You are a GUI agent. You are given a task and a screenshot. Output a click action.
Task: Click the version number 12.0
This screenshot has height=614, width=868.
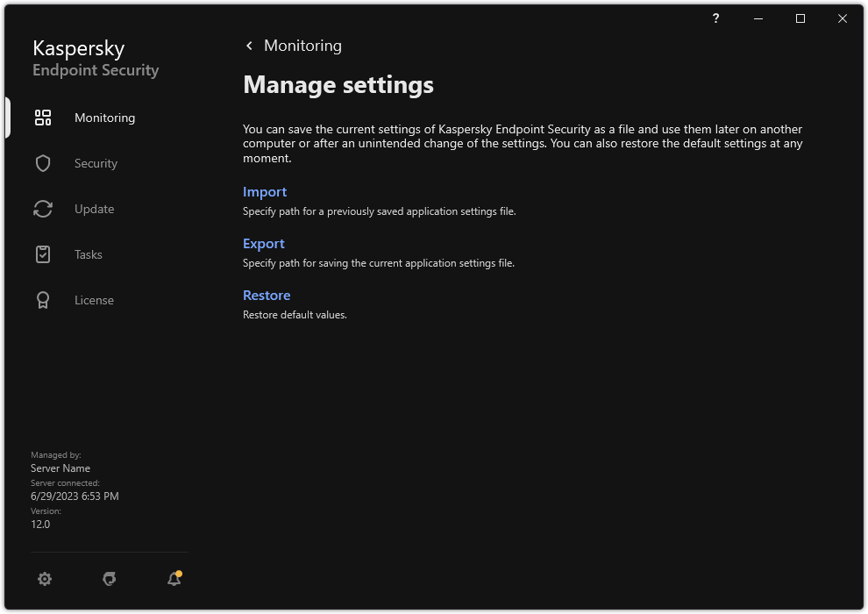tap(39, 524)
